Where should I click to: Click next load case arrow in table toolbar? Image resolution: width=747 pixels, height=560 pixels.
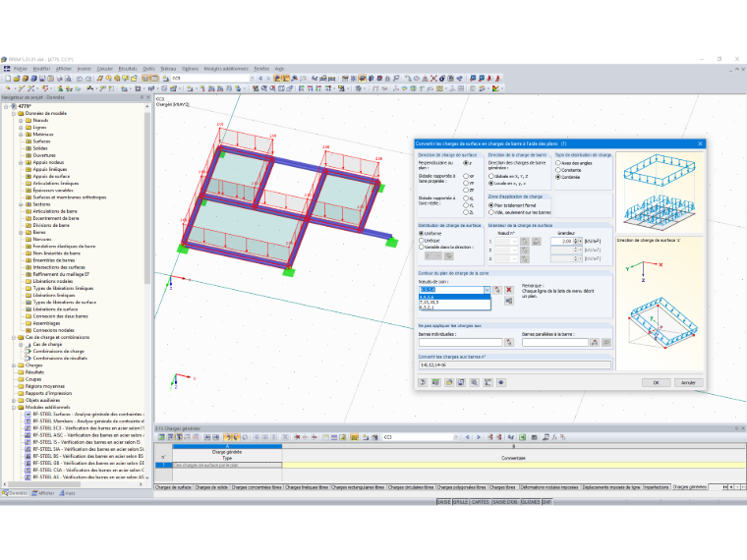click(x=478, y=437)
